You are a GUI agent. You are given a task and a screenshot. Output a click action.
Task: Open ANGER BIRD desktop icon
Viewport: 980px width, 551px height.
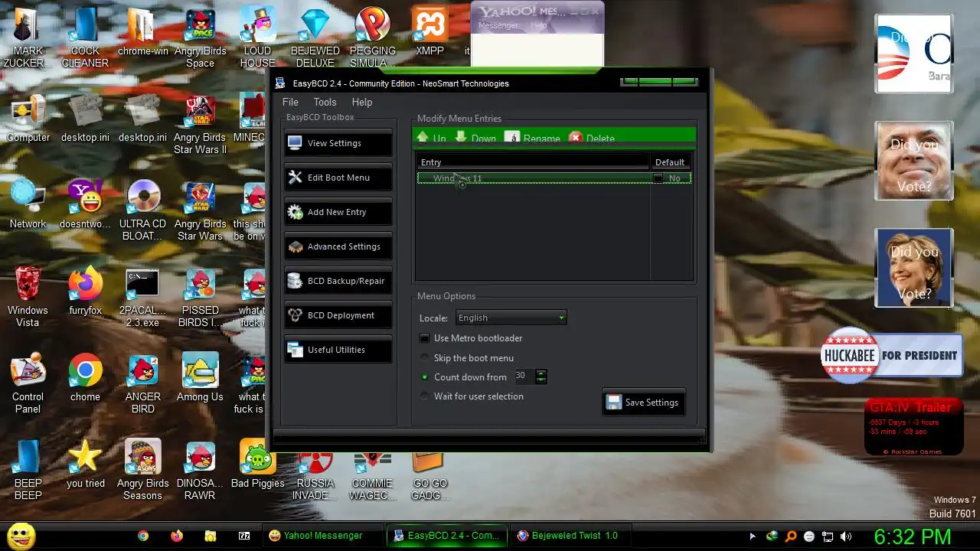click(143, 383)
